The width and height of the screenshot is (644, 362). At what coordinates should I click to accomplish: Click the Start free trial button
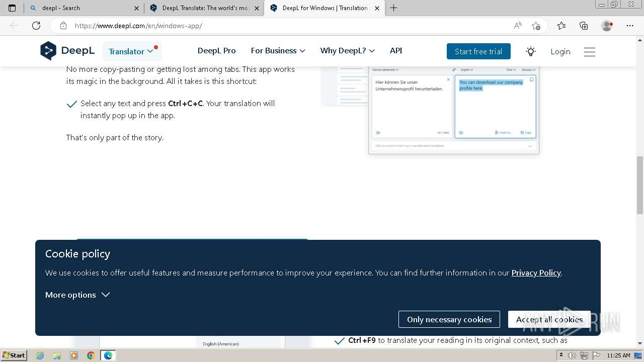478,51
